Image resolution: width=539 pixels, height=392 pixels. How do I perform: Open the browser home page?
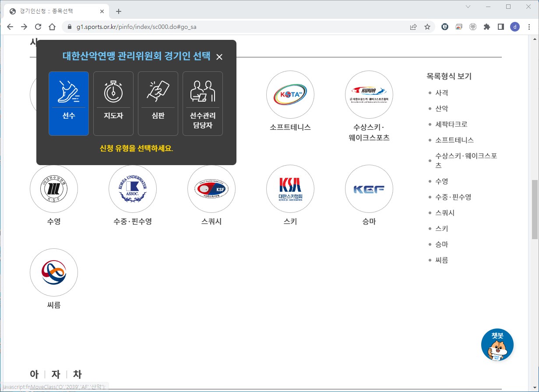pyautogui.click(x=52, y=27)
